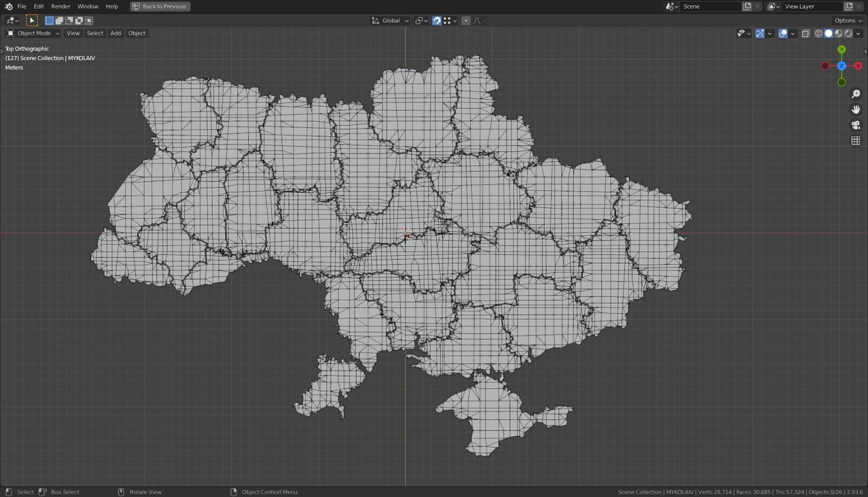Activate the Select Box tool arrow icon
Viewport: 868px width, 497px height.
click(32, 20)
